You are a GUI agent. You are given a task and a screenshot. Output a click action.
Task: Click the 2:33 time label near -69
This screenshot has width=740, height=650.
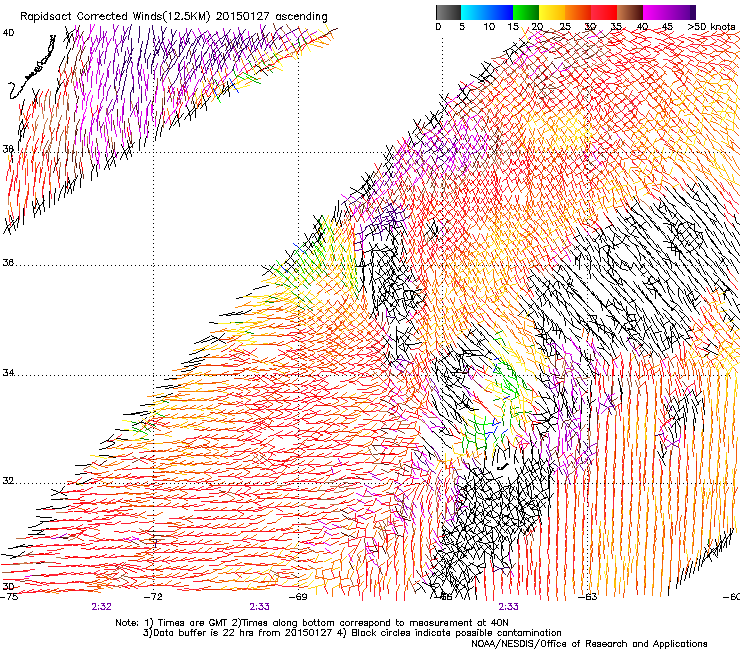pos(260,607)
